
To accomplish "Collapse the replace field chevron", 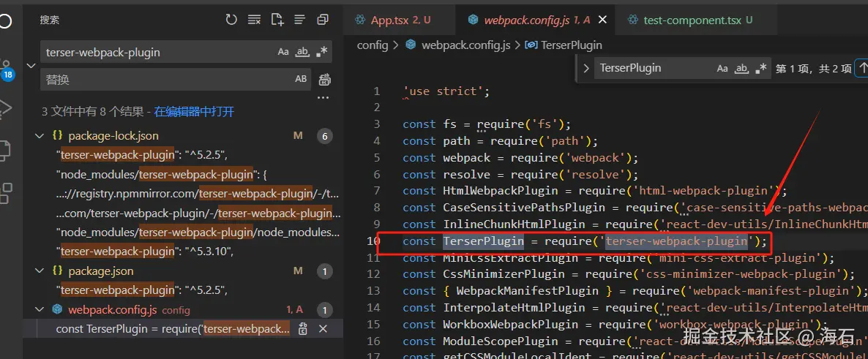I will pos(31,66).
